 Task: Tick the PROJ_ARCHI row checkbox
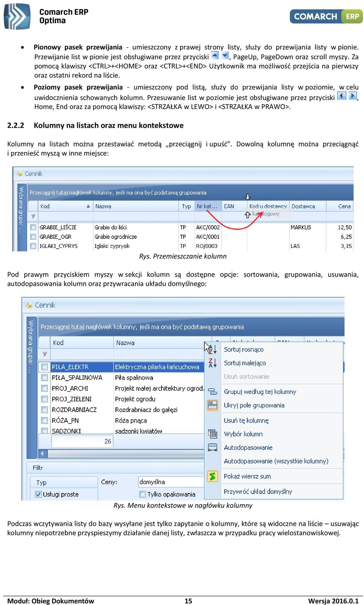tap(45, 388)
